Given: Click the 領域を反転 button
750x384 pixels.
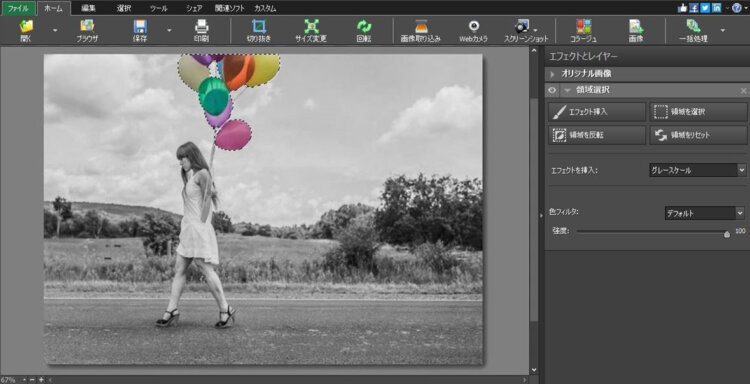Looking at the screenshot, I should (597, 135).
